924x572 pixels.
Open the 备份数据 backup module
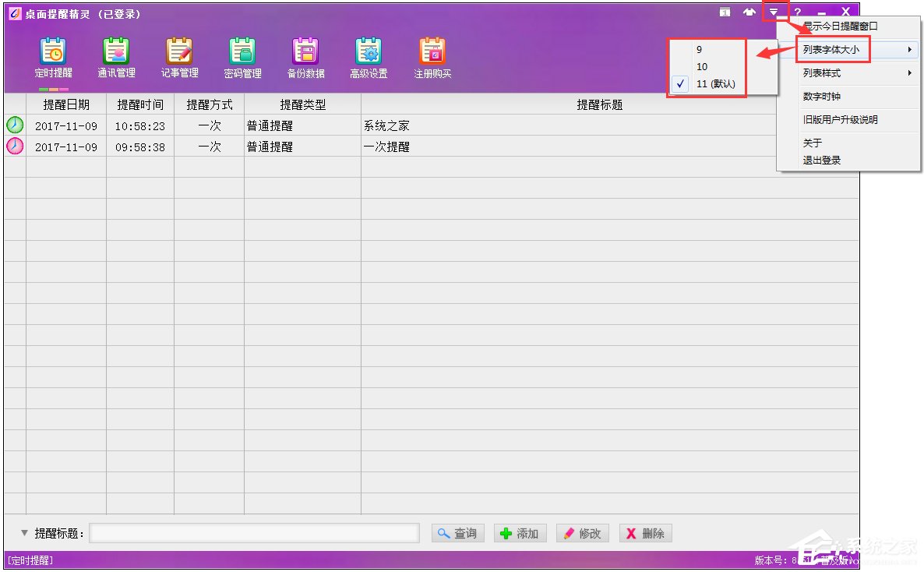305,58
